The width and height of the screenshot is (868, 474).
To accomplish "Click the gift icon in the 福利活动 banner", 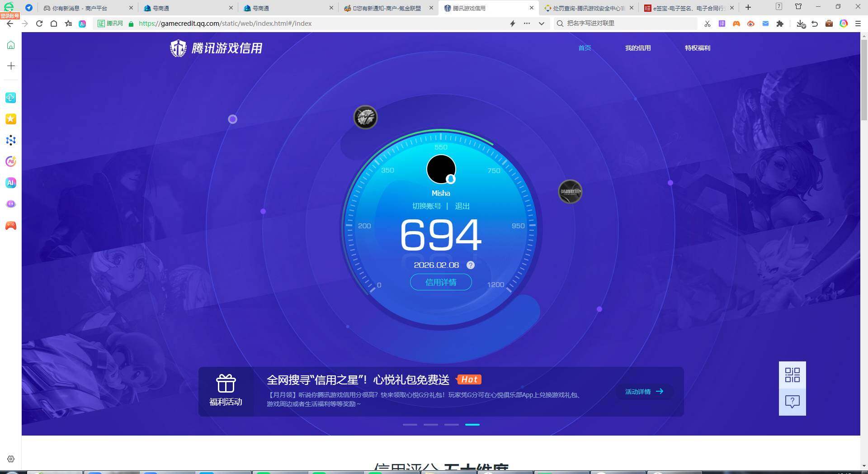I will [x=226, y=383].
